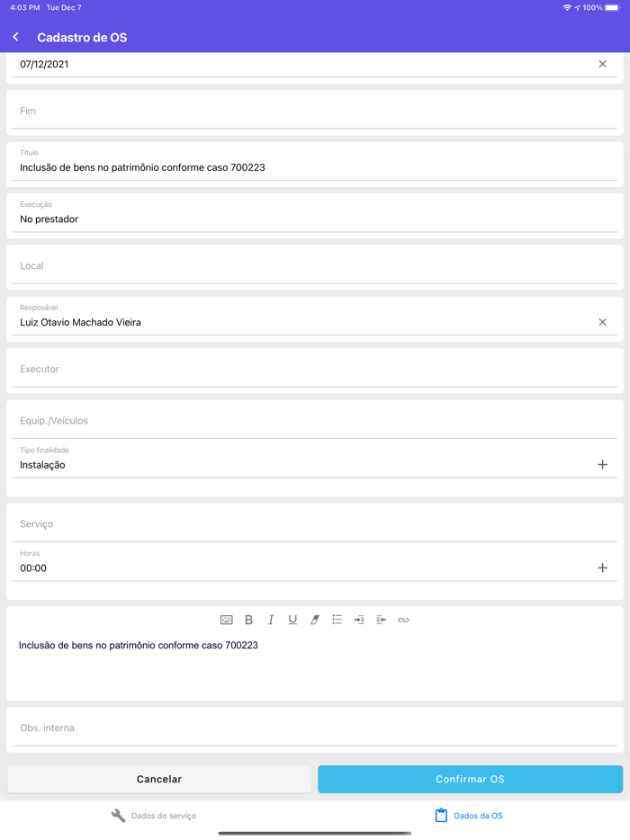The image size is (630, 840).
Task: Tap the back arrow in header
Action: 16,37
